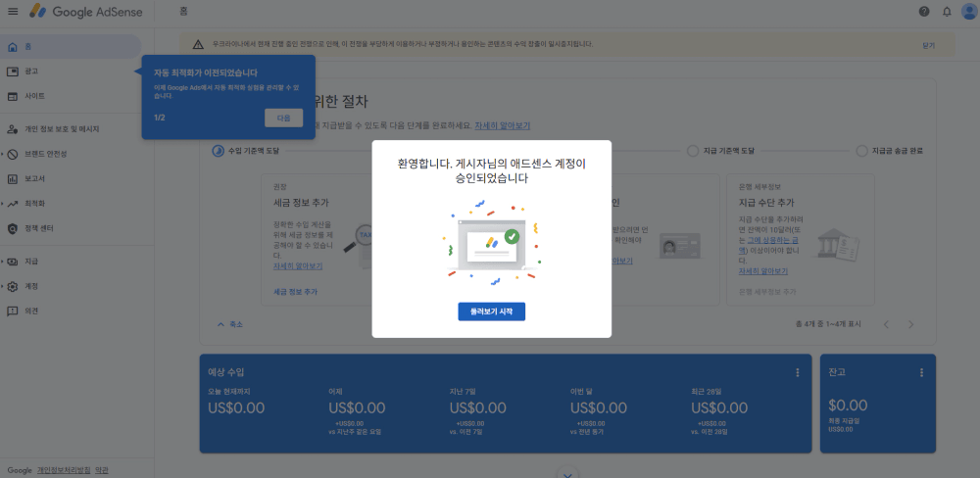Expand the 브랜드 안전성 sidebar arrow

[3, 155]
